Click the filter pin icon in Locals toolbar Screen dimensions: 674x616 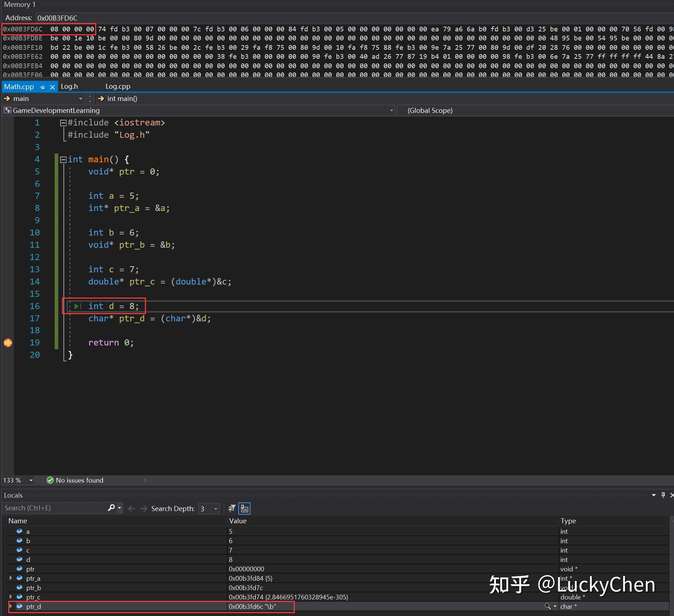tap(231, 509)
